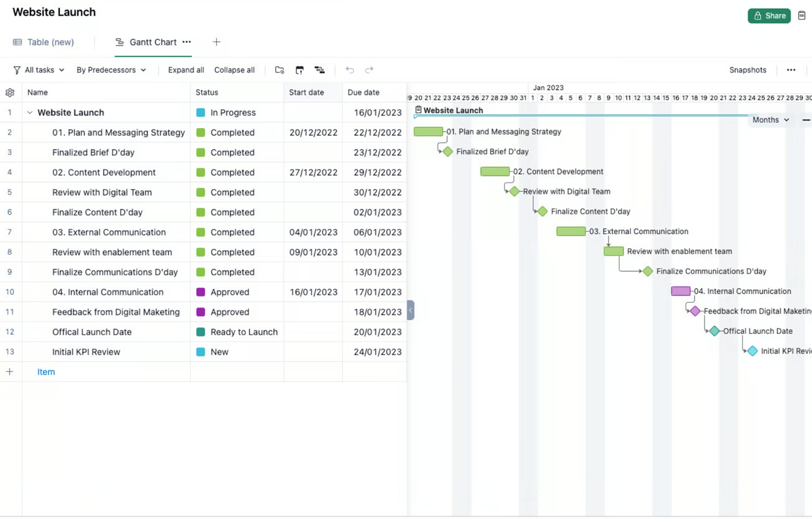
Task: Click the Collapse all button
Action: [234, 70]
